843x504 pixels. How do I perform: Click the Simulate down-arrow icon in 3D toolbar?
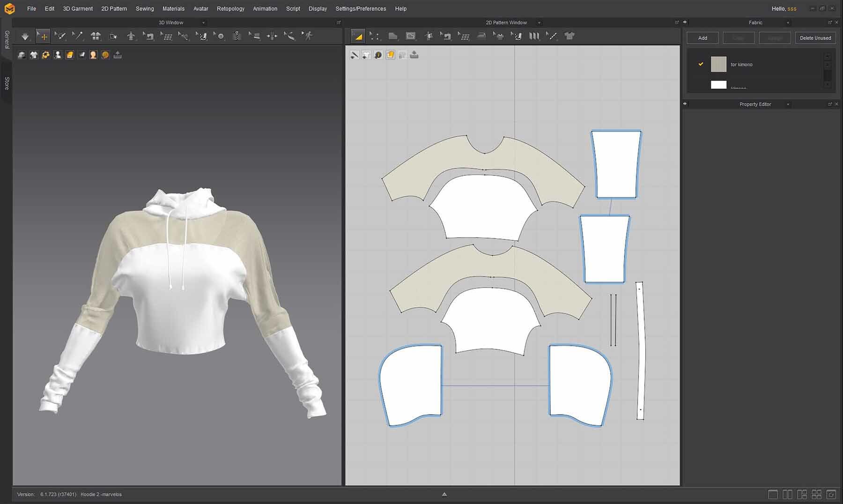25,36
